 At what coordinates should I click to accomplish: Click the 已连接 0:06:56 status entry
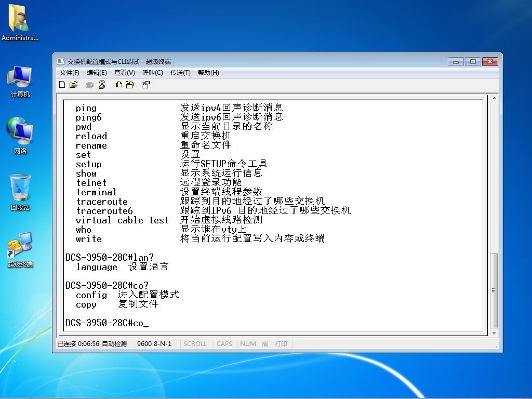78,344
